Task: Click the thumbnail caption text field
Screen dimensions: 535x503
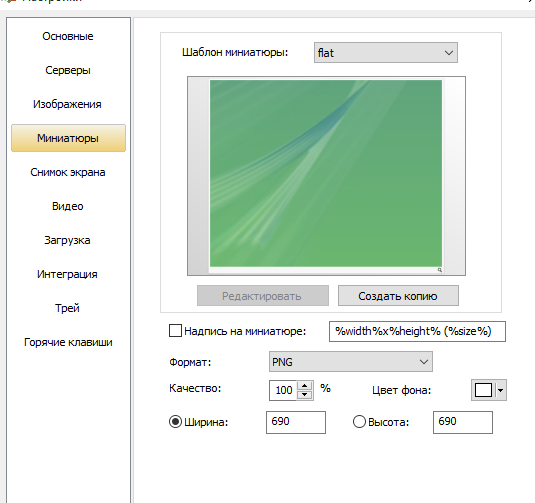Action: [417, 331]
